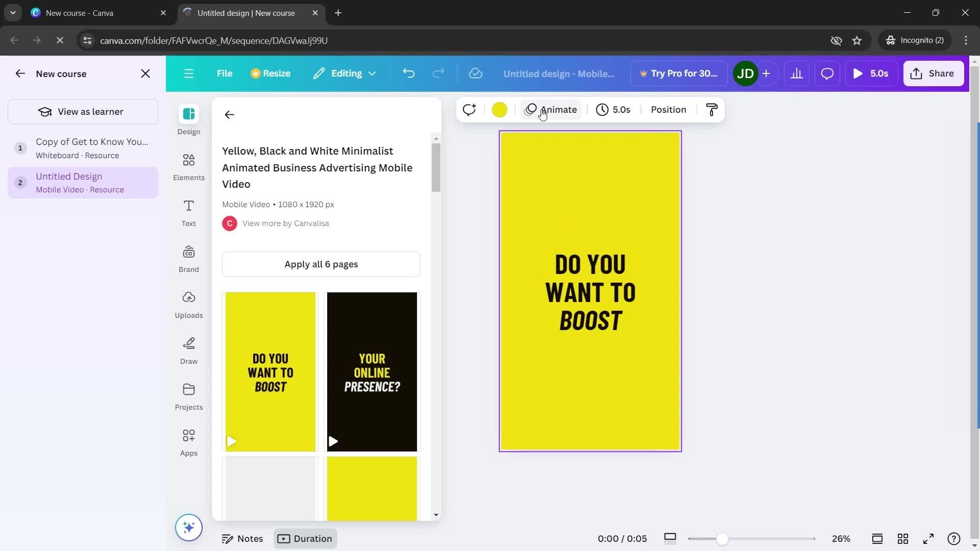Stop loading the page
This screenshot has height=551, width=980.
pos(60,40)
